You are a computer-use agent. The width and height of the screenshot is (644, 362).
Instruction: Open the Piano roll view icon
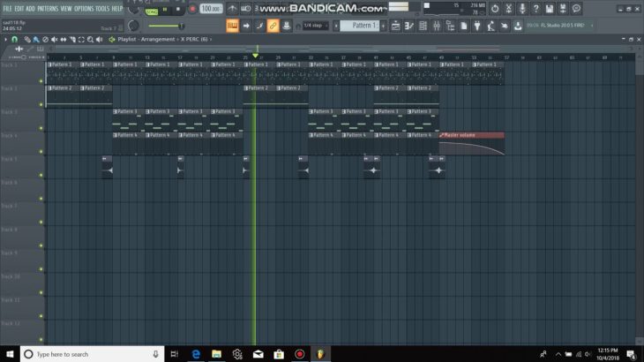pyautogui.click(x=409, y=26)
